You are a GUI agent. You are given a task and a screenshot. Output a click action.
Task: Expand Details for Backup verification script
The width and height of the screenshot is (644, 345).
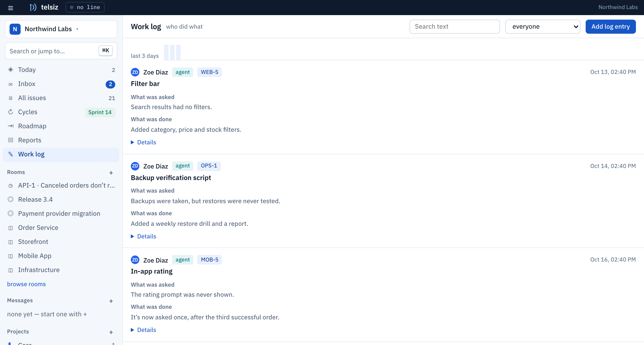[x=143, y=236]
